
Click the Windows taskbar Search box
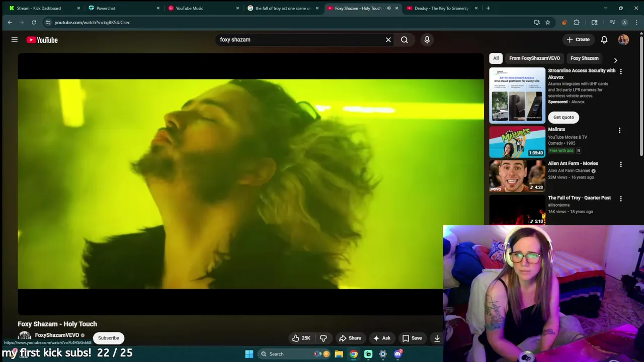[295, 354]
